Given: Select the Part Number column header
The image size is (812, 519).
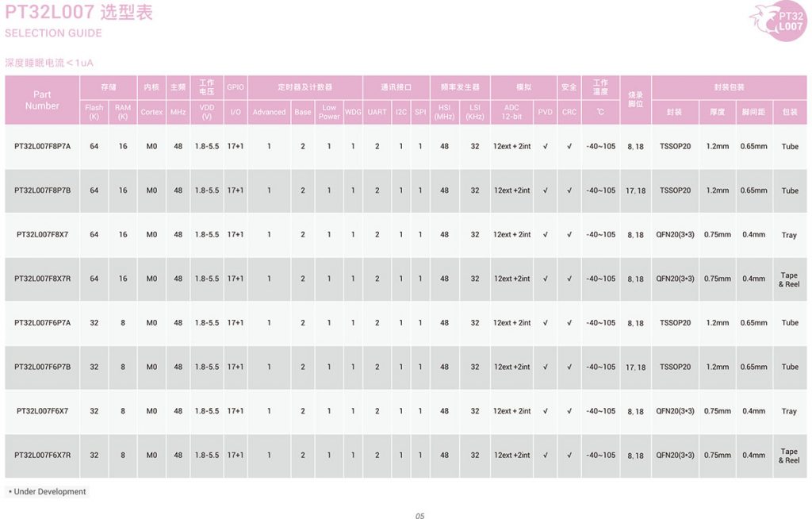Looking at the screenshot, I should [x=42, y=100].
